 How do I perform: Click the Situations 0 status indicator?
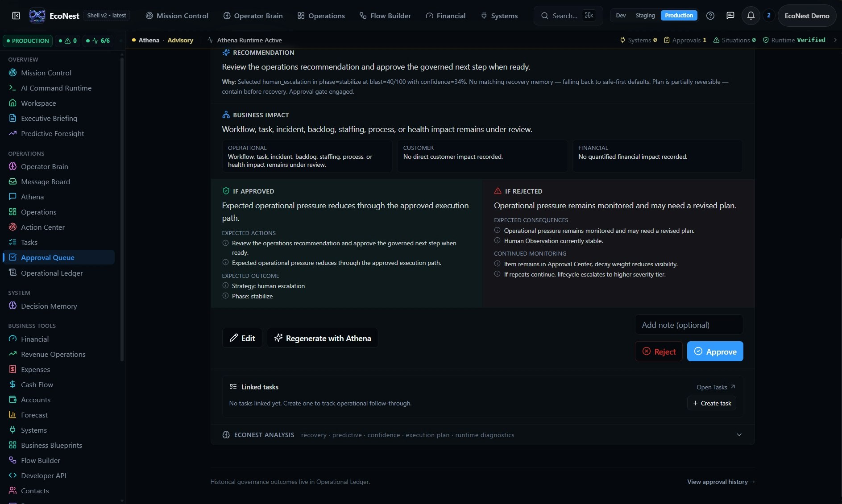pos(734,40)
